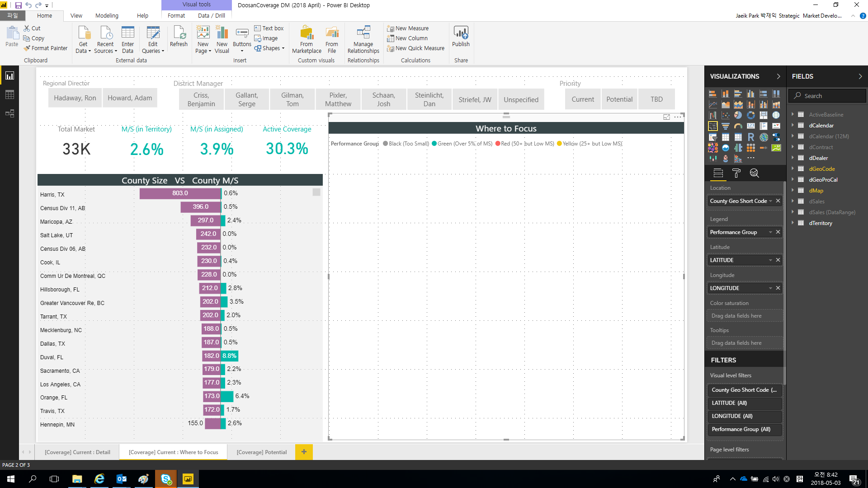This screenshot has width=868, height=488.
Task: Select the Line chart visualization icon
Action: tap(712, 104)
